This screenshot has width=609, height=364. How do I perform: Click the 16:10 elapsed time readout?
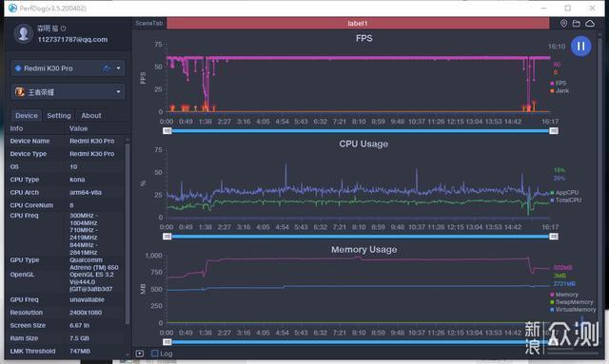click(x=557, y=47)
